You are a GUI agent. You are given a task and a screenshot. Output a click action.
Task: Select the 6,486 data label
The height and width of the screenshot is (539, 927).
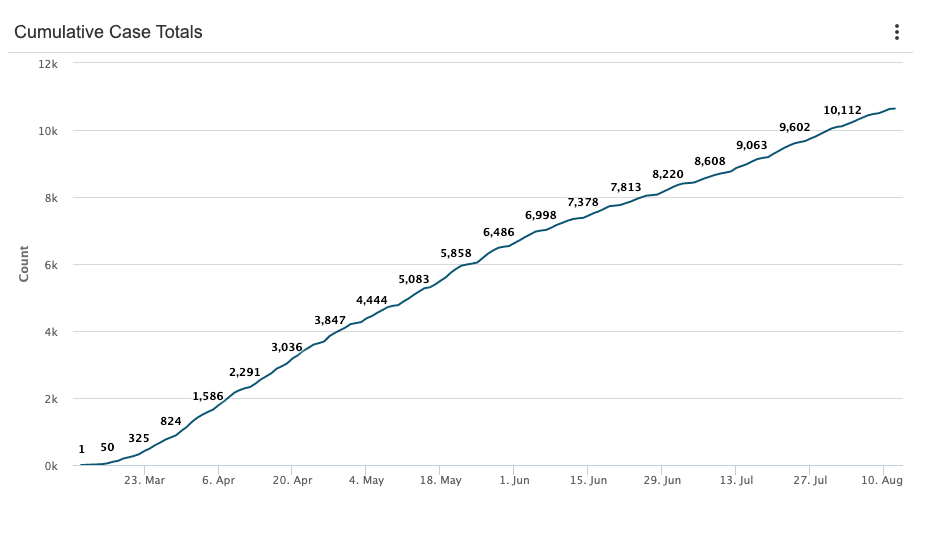(x=498, y=232)
